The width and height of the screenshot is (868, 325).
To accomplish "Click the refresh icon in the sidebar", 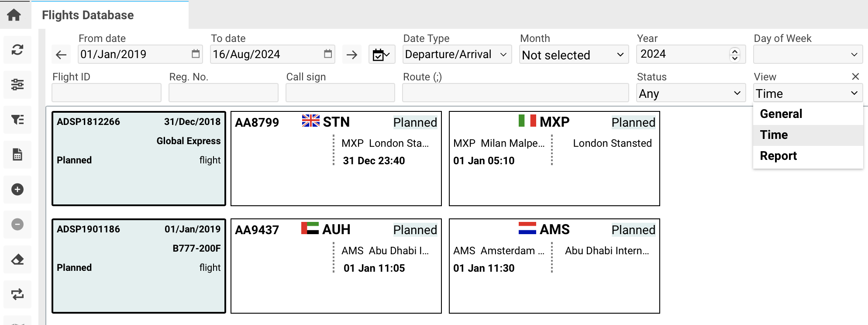I will tap(17, 50).
